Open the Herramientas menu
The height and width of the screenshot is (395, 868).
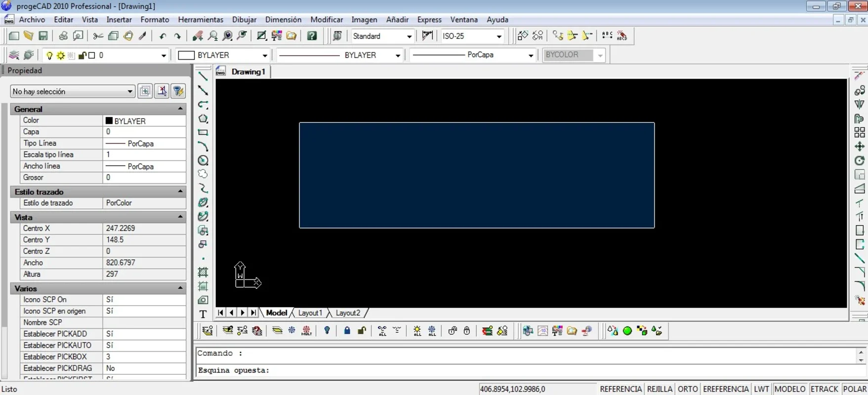201,20
